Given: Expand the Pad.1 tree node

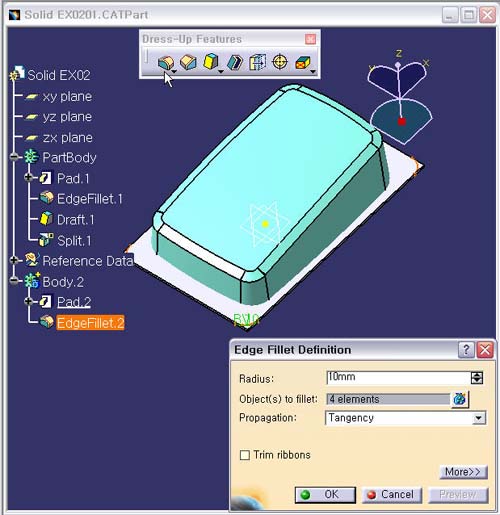Looking at the screenshot, I should coord(29,178).
